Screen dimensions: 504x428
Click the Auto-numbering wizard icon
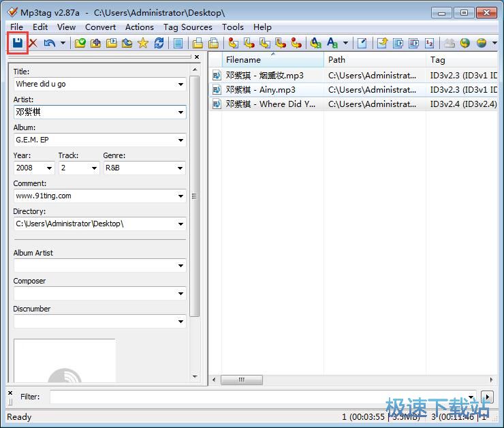430,43
